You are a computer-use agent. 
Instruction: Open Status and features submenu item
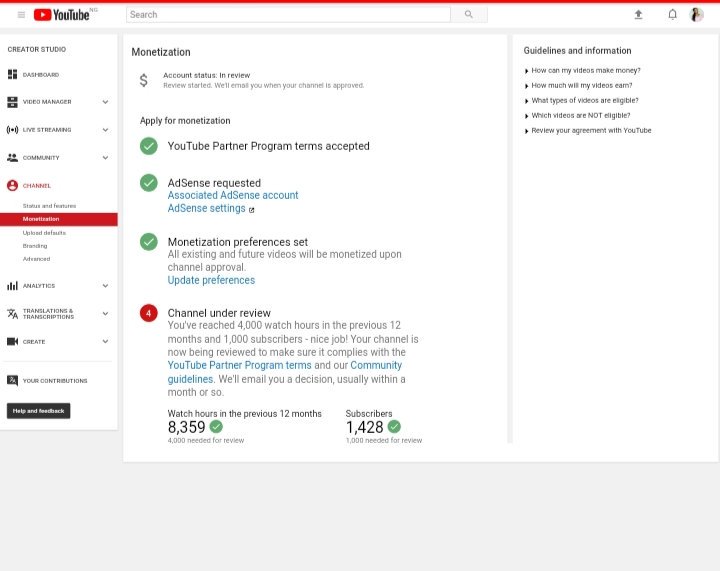pos(50,206)
